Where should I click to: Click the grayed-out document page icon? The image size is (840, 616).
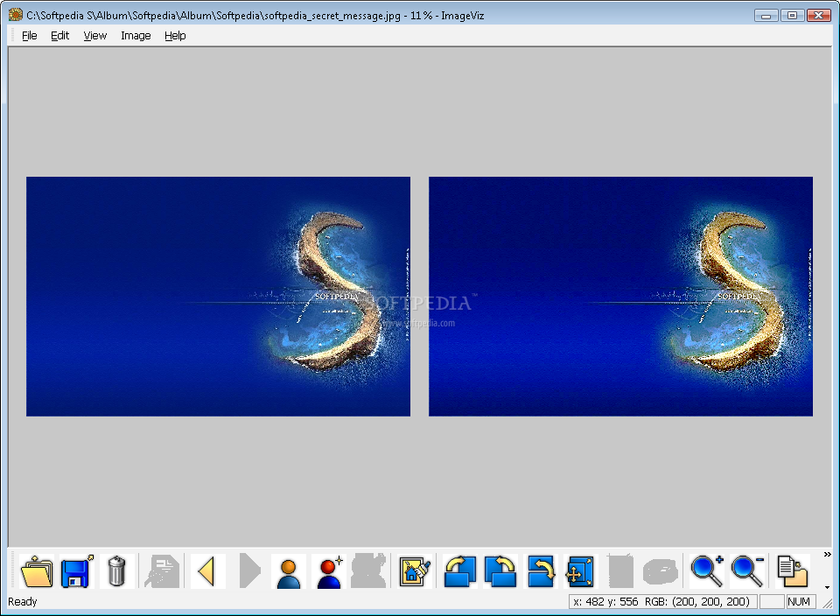point(162,571)
